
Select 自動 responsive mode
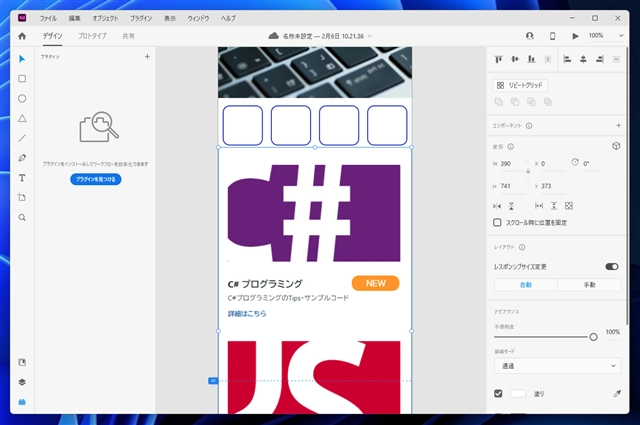[526, 285]
